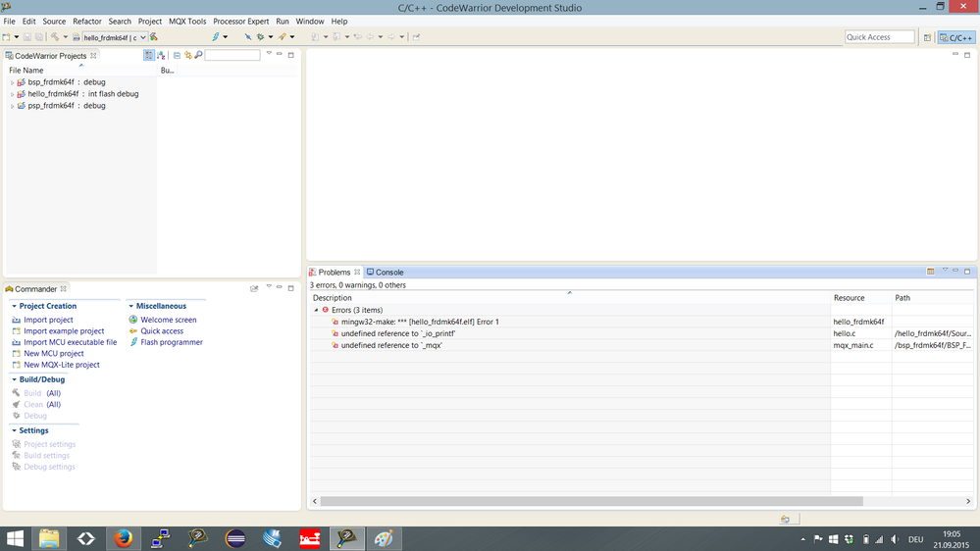Open the Run launch dropdown arrow
Image resolution: width=980 pixels, height=551 pixels.
292,37
